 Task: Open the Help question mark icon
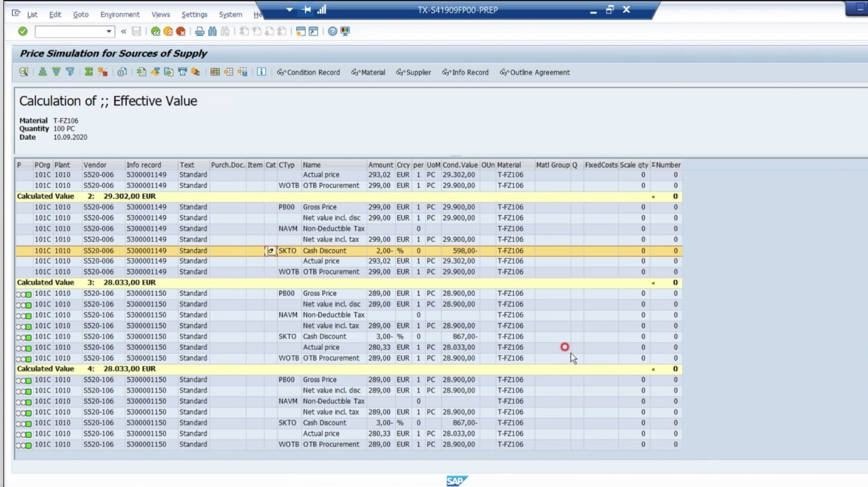tap(332, 31)
